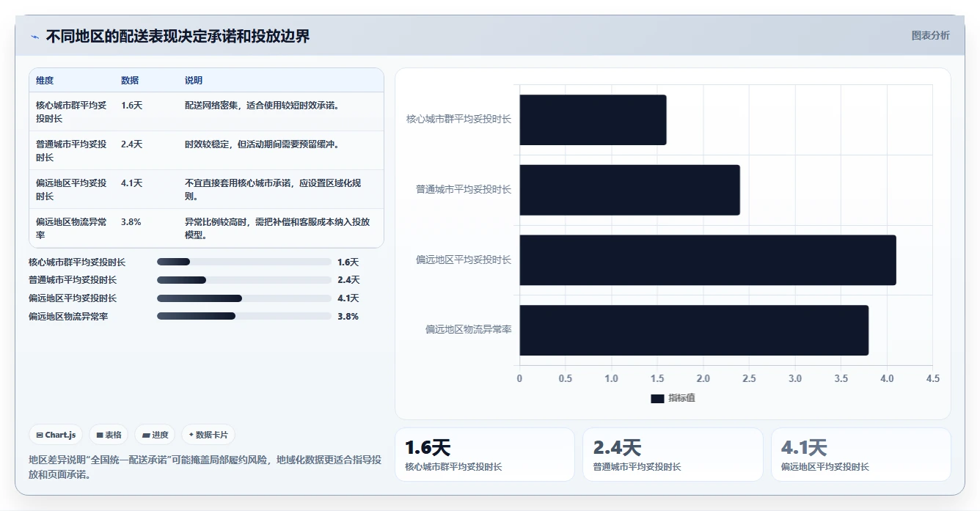Click the 偏远地区平均妥投时长 progress bar
Screen dimensions: 980x511
244,298
